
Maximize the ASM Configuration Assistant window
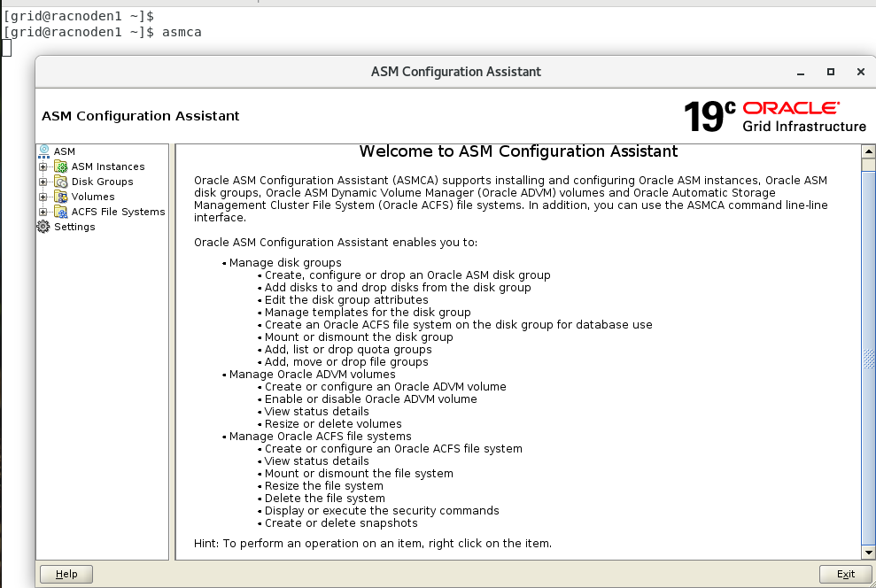tap(831, 72)
